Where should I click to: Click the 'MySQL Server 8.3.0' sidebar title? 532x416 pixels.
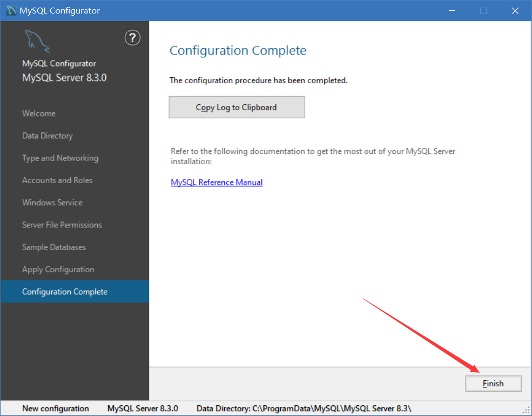(x=64, y=78)
